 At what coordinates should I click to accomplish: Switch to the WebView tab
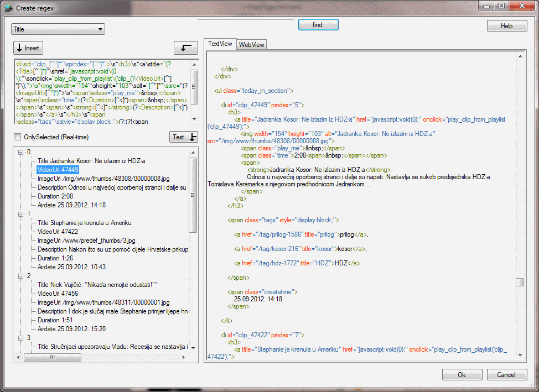[252, 45]
